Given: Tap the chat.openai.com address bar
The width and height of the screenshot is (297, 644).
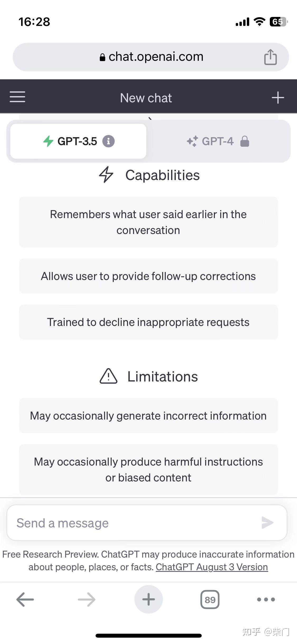Looking at the screenshot, I should click(151, 57).
